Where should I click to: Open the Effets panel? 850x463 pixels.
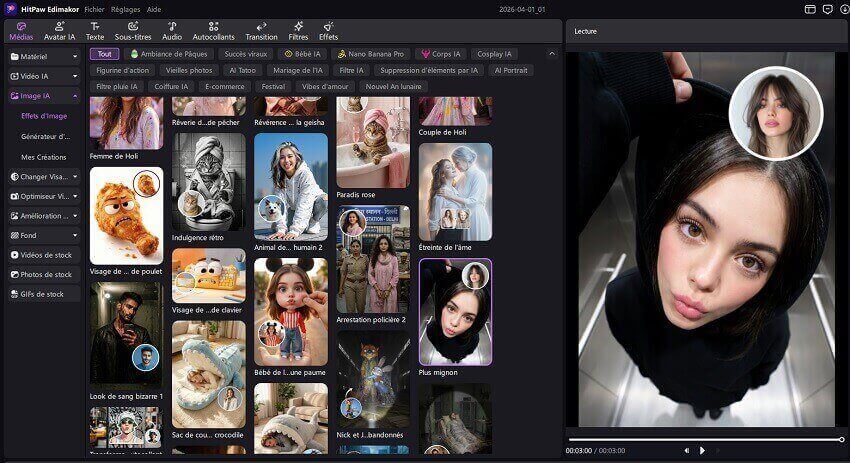(x=328, y=30)
